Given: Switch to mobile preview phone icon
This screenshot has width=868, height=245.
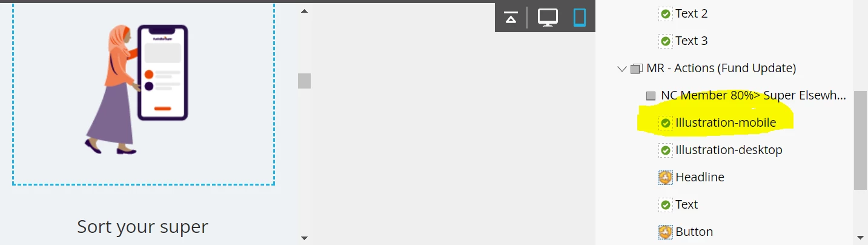Looking at the screenshot, I should [x=580, y=18].
